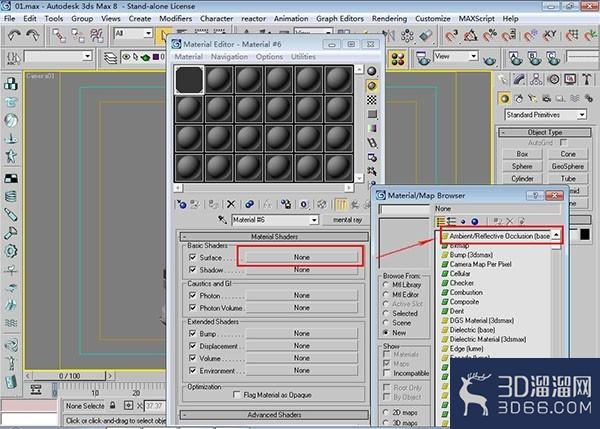The height and width of the screenshot is (429, 600).
Task: Click the Environment None map button
Action: [x=302, y=370]
